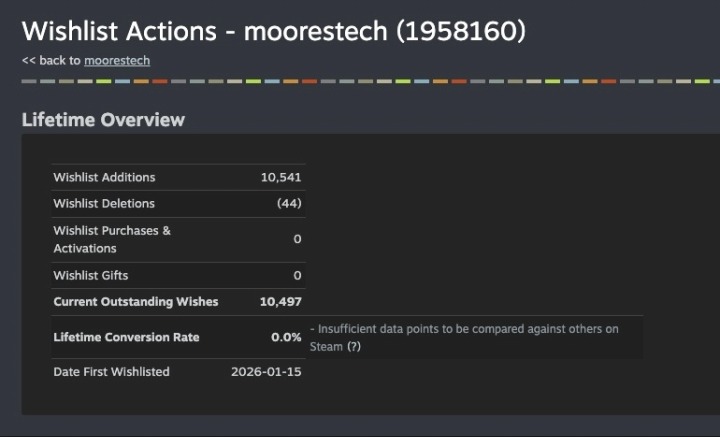Select the Wishlist Deletions label
This screenshot has height=437, width=720.
pyautogui.click(x=104, y=204)
